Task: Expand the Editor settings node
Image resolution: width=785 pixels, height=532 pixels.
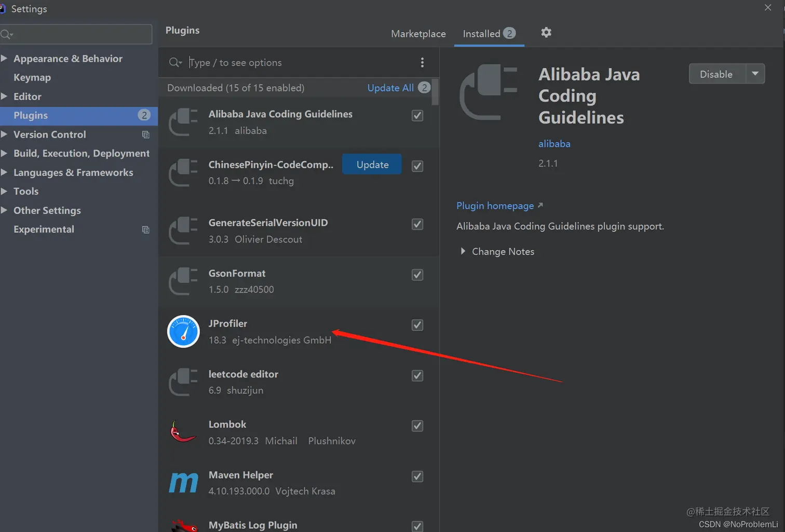Action: click(x=4, y=96)
